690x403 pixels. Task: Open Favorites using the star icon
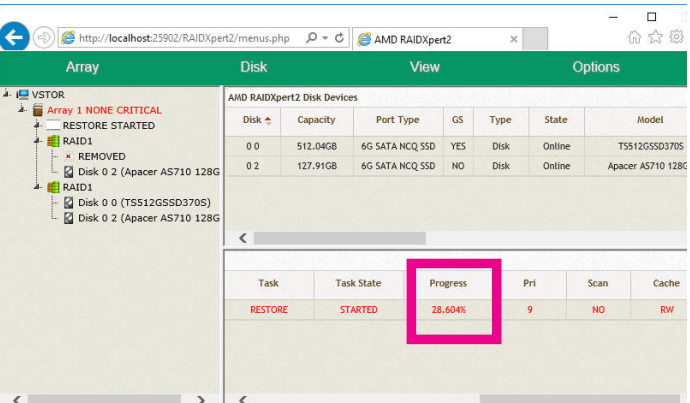[656, 38]
